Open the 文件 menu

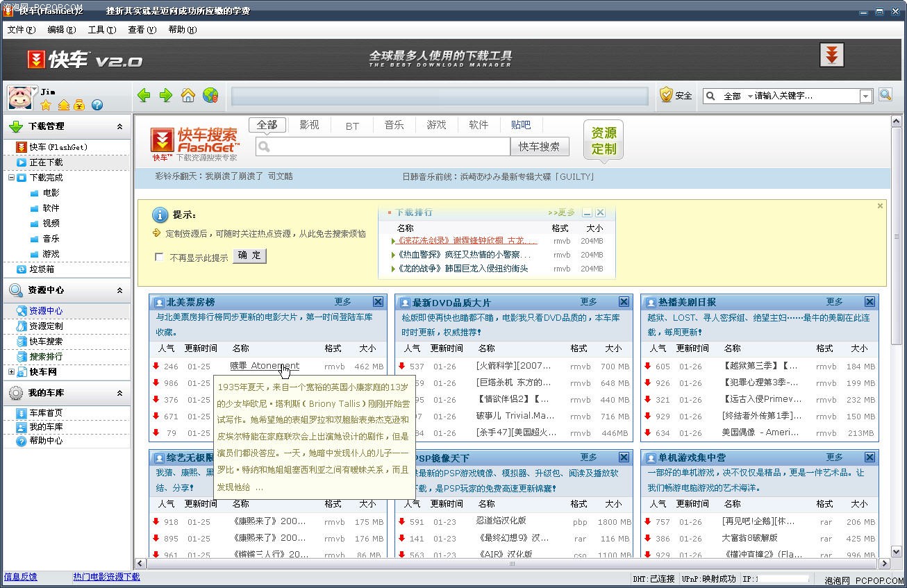click(x=21, y=30)
